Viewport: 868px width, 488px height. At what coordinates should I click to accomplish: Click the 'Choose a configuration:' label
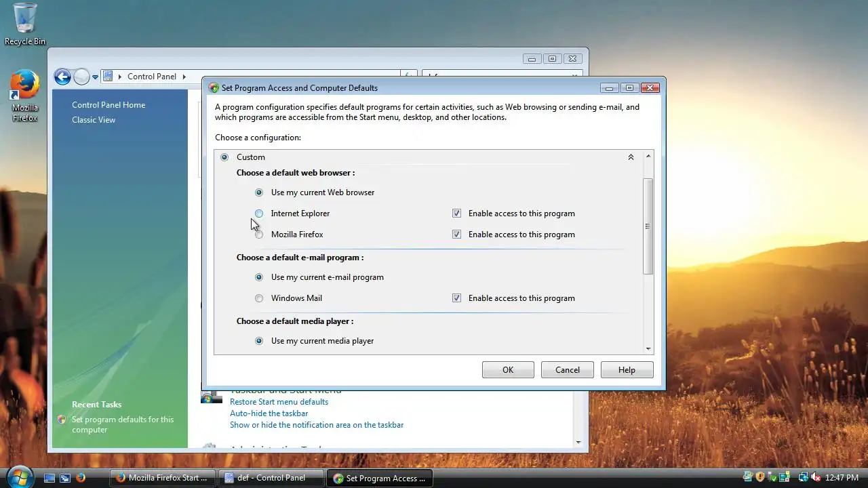(x=258, y=138)
